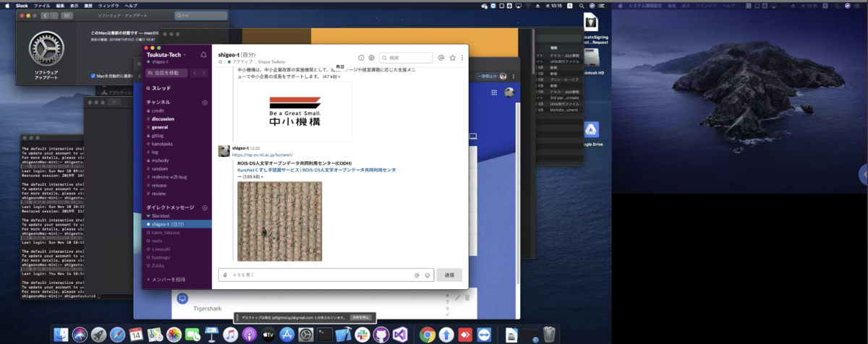Screen dimensions: 868x344
Task: Start new direct message with plus icon
Action: 205,208
